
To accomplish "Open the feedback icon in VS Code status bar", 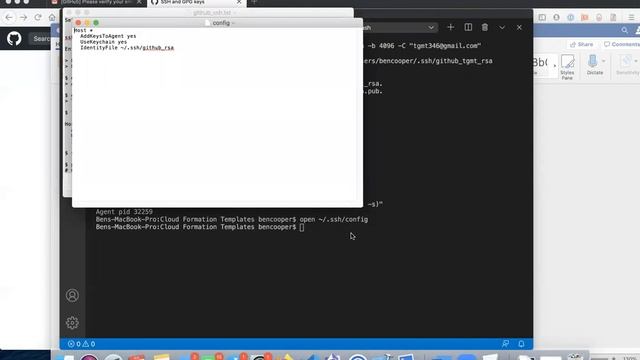I will point(505,344).
